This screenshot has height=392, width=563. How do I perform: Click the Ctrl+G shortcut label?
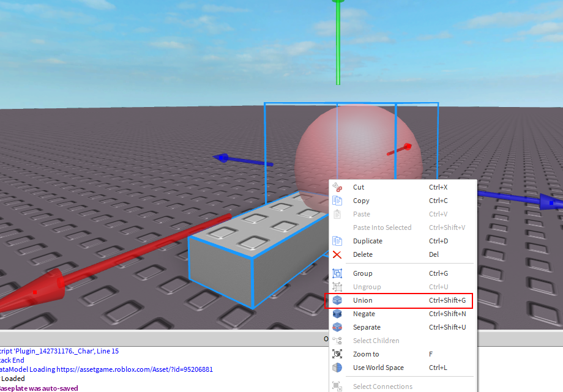tap(438, 273)
